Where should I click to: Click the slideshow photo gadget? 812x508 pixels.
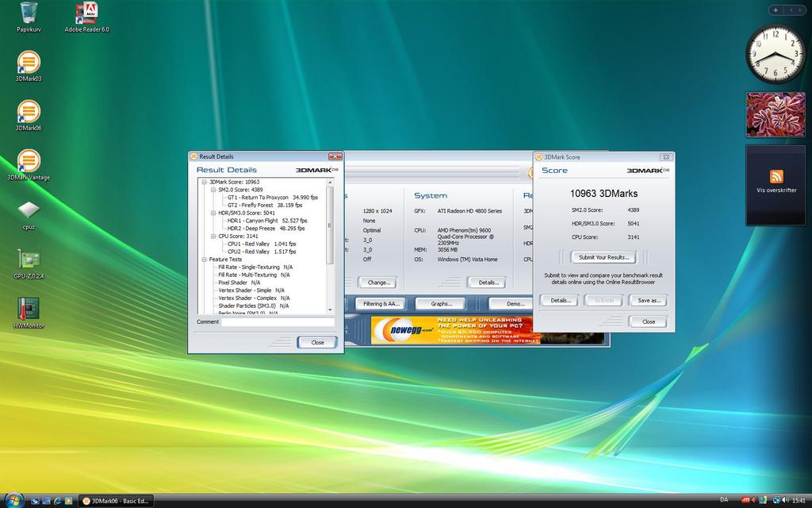coord(776,114)
